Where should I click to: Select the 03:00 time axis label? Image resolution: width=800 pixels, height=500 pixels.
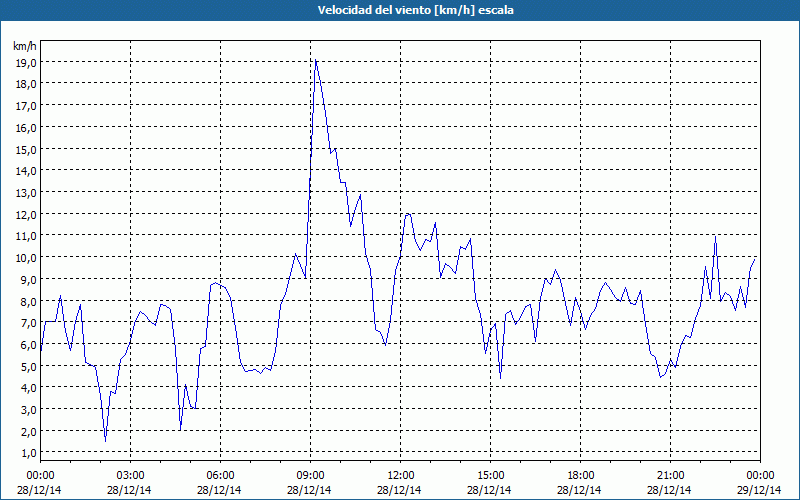(131, 476)
